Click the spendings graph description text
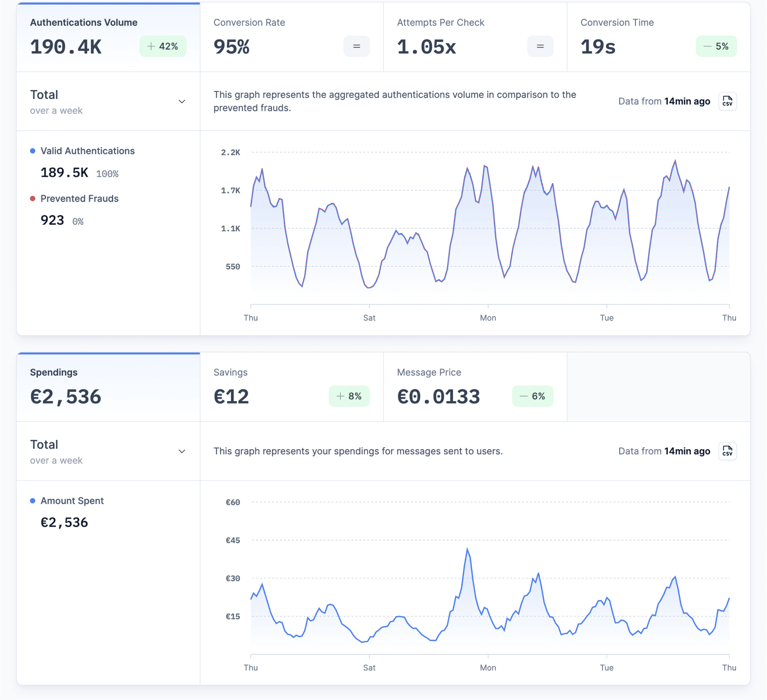Viewport: 767px width, 700px height. point(358,451)
